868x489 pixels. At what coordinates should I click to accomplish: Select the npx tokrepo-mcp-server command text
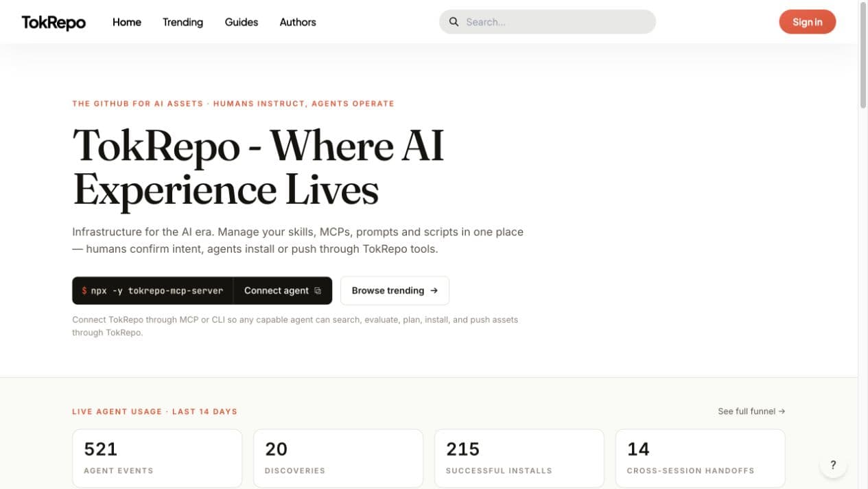coord(152,291)
